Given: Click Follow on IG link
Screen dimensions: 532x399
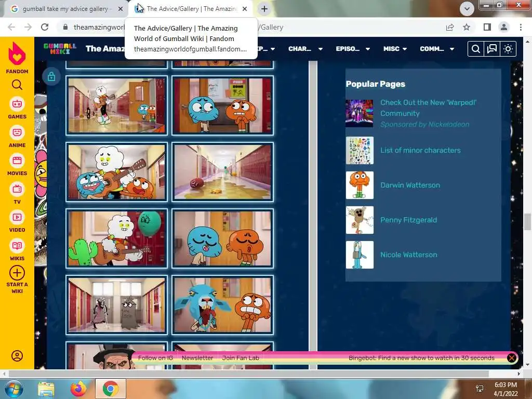Looking at the screenshot, I should pyautogui.click(x=155, y=357).
